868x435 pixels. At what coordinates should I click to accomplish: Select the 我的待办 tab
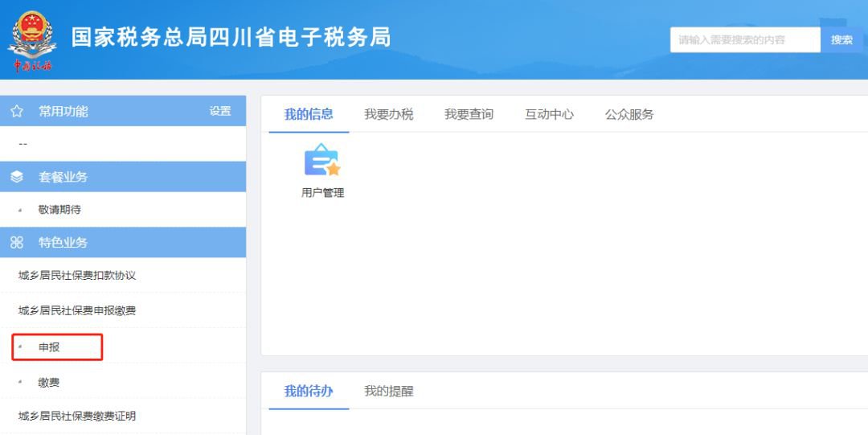(x=309, y=392)
